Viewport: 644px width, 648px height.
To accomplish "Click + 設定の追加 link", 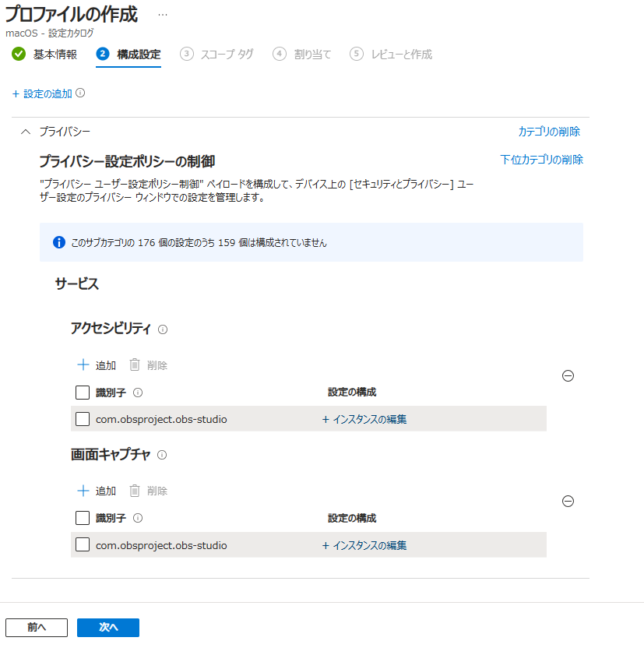I will point(42,93).
